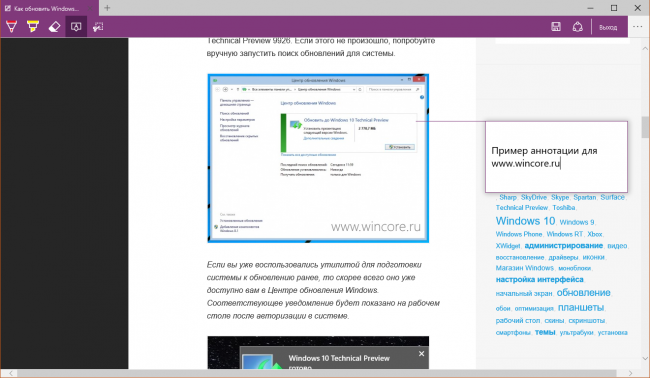Click inside the annotation note text box
This screenshot has width=650, height=378.
(556, 157)
